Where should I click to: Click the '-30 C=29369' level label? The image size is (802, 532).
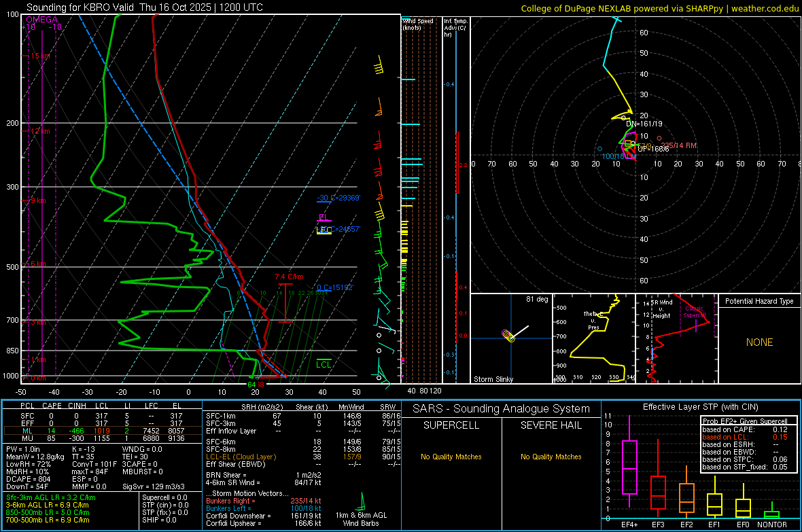coord(338,198)
